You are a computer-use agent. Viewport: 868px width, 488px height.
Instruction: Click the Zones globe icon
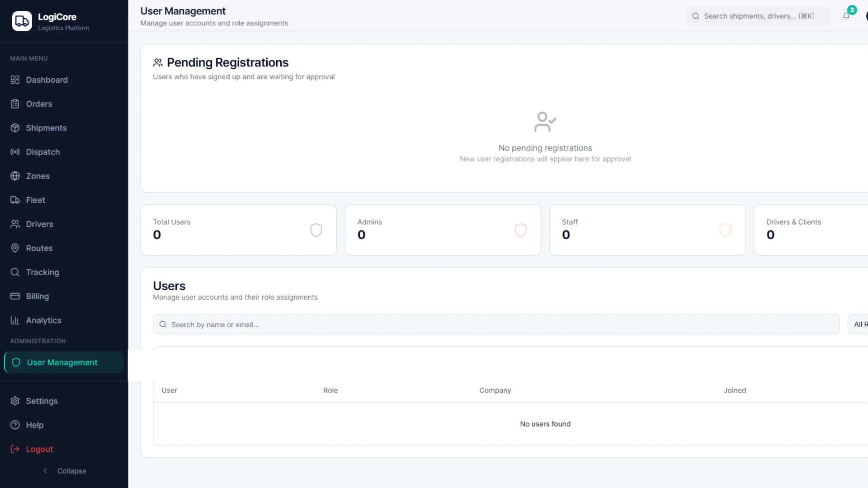(x=15, y=176)
